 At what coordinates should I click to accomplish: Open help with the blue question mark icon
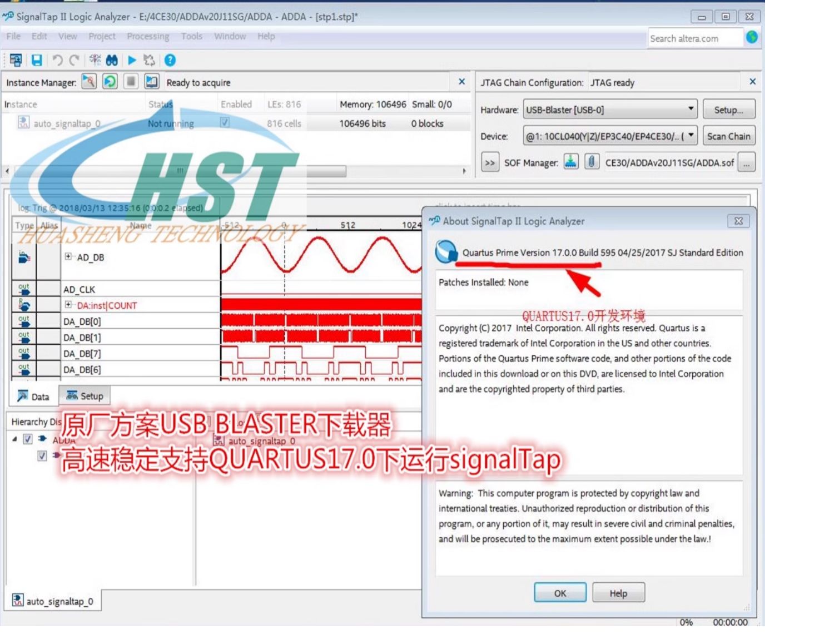click(x=170, y=60)
